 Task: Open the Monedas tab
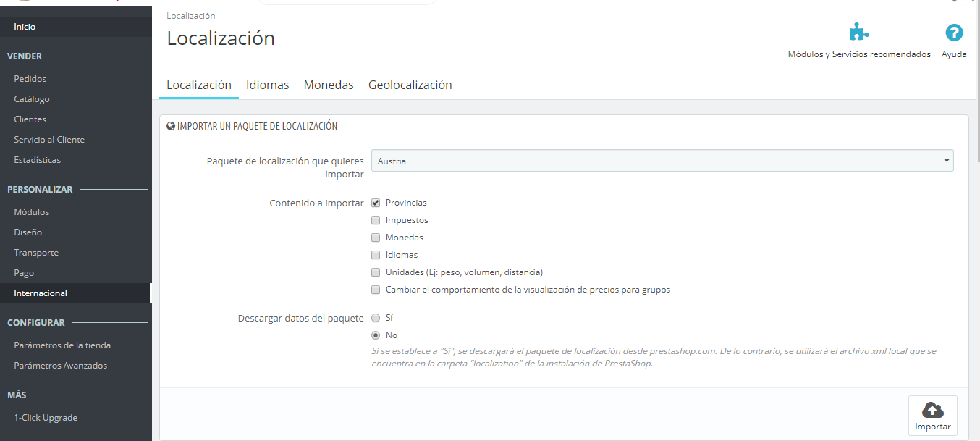(x=328, y=85)
